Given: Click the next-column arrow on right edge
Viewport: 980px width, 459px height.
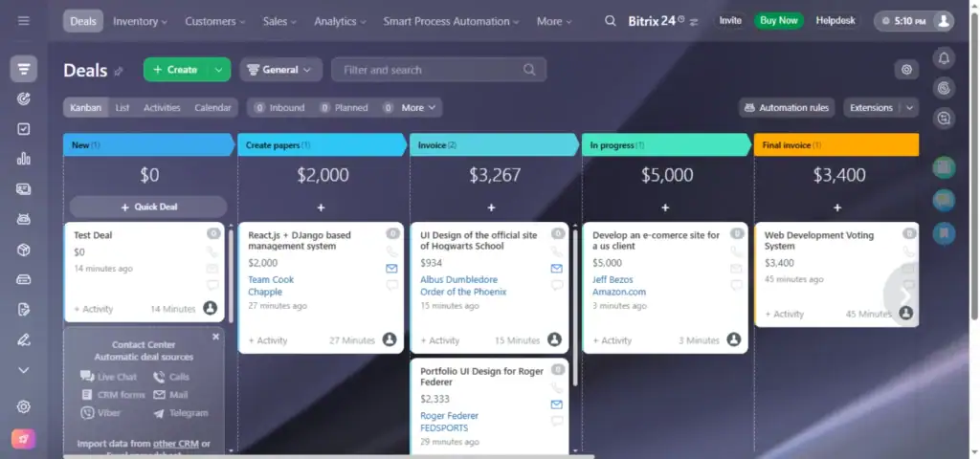Looking at the screenshot, I should click(x=904, y=295).
